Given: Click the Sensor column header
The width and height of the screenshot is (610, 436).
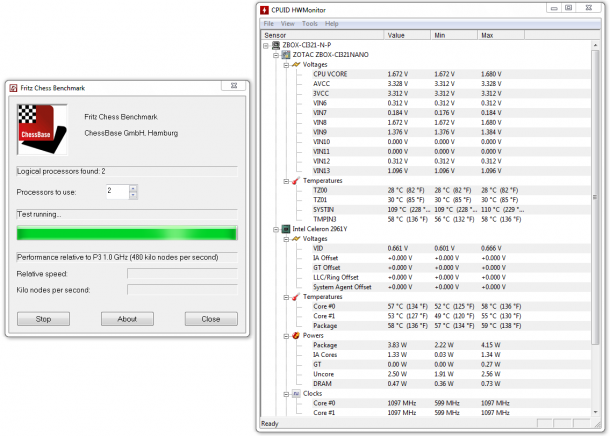Looking at the screenshot, I should point(322,35).
